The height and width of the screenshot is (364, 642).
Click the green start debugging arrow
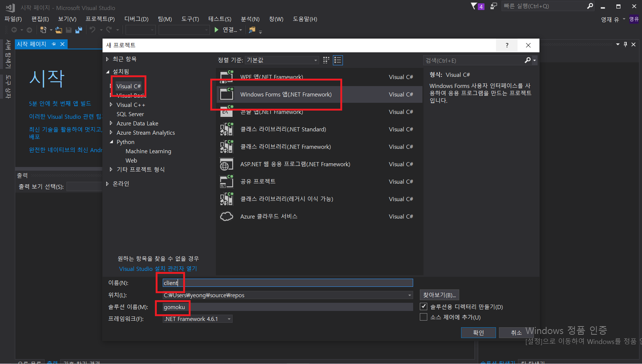pos(217,30)
